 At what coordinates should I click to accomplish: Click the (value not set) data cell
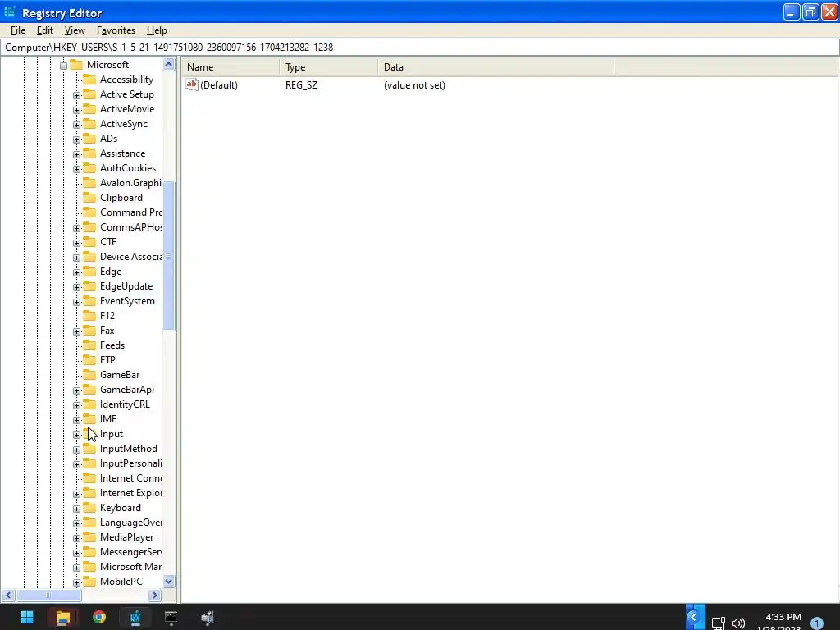tap(414, 85)
